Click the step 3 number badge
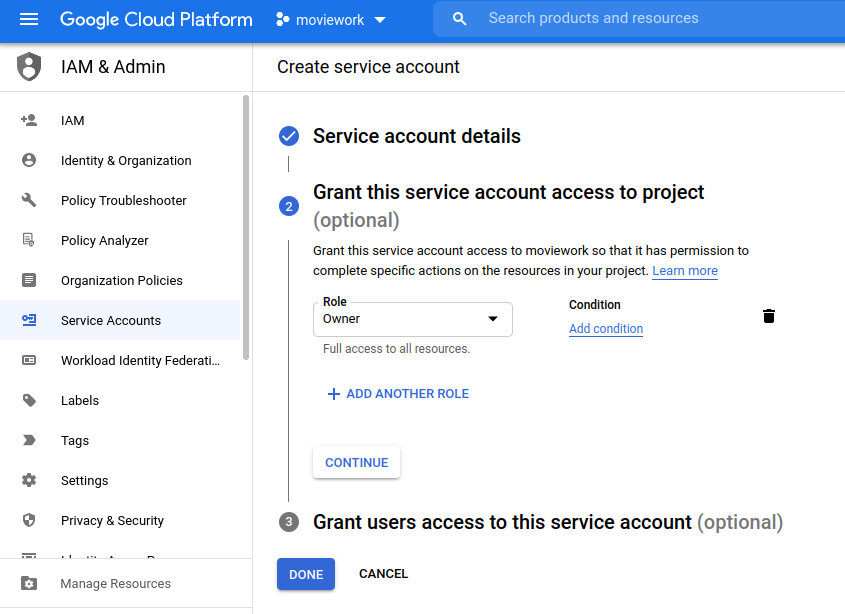This screenshot has height=614, width=845. (289, 522)
